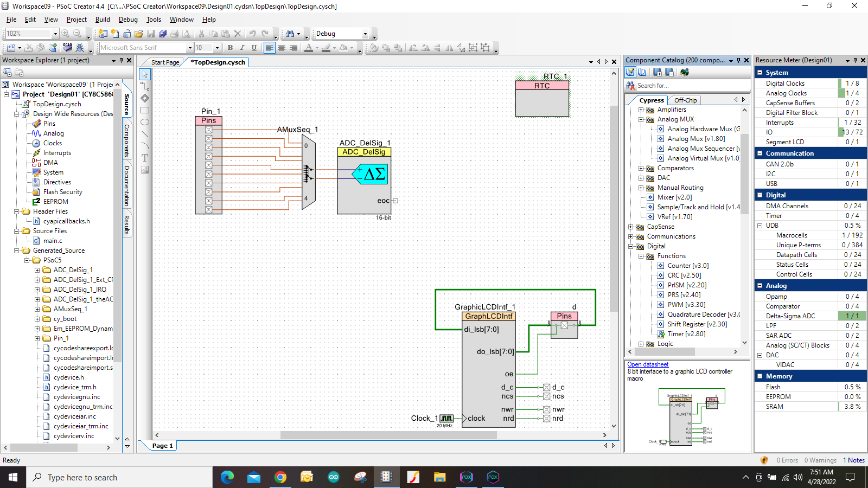
Task: Zoom out using the magnifier minus icon
Action: [x=78, y=34]
